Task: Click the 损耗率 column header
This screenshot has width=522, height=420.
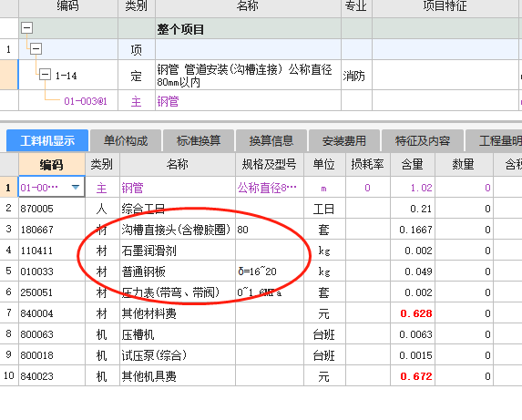Action: point(367,164)
